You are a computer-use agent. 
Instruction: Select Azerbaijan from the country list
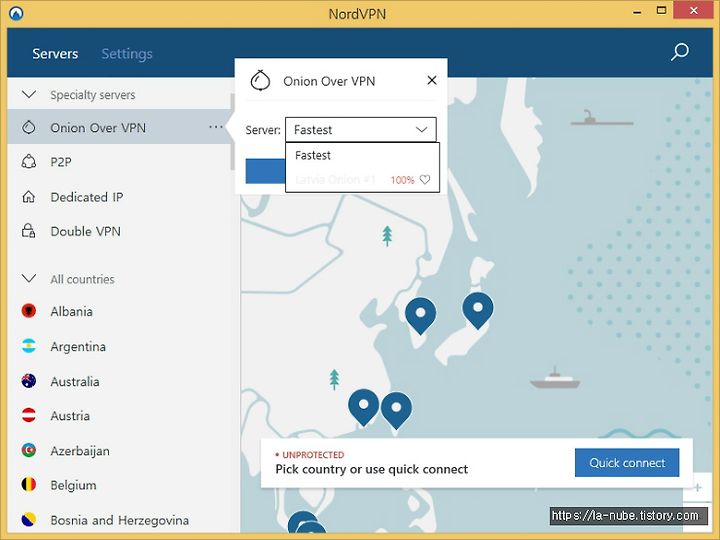119,450
